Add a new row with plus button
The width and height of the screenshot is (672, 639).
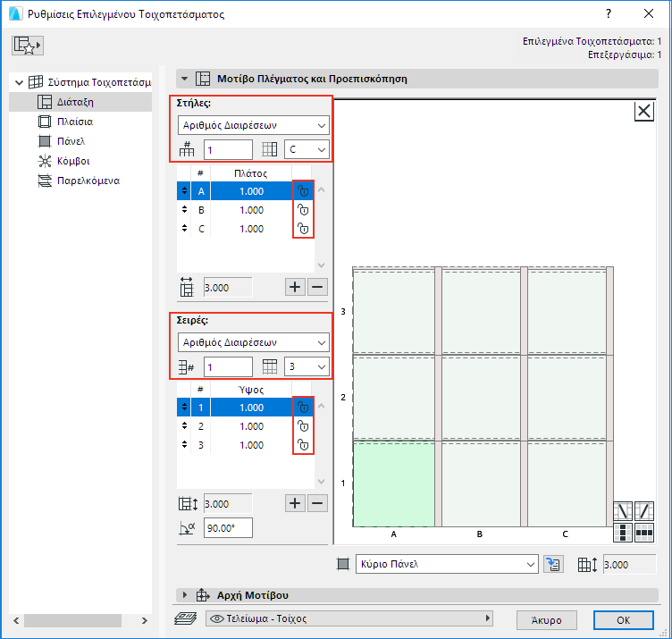click(x=295, y=503)
